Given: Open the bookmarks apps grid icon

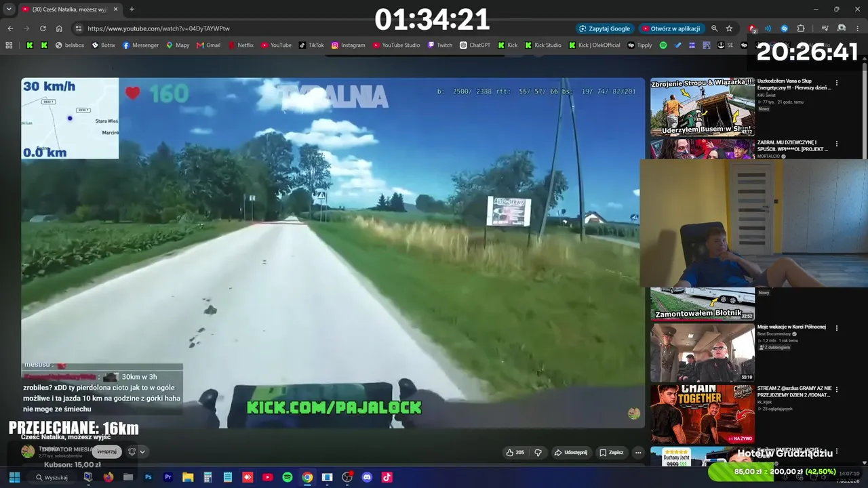Looking at the screenshot, I should coord(9,45).
